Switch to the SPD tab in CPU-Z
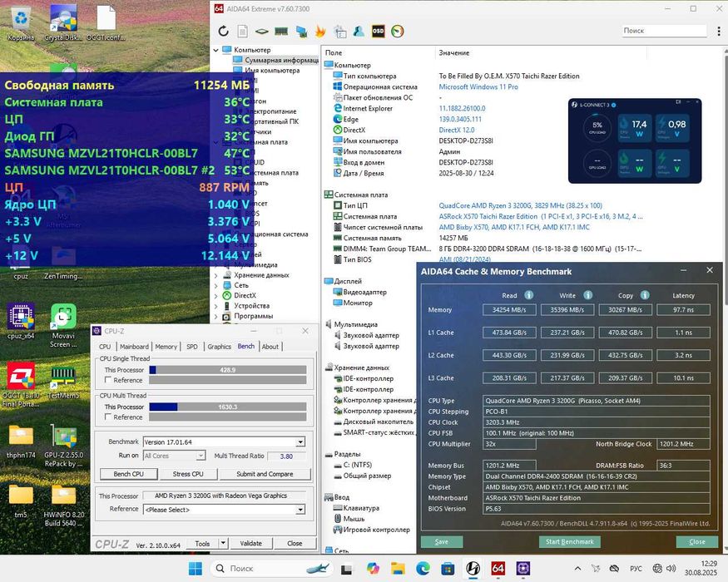Image resolution: width=728 pixels, height=582 pixels. (x=191, y=347)
